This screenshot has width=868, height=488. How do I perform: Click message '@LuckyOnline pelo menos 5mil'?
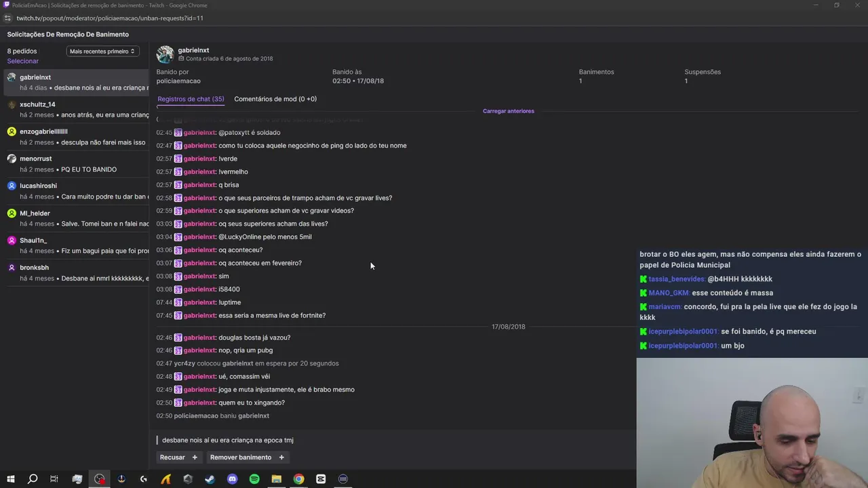click(x=265, y=237)
